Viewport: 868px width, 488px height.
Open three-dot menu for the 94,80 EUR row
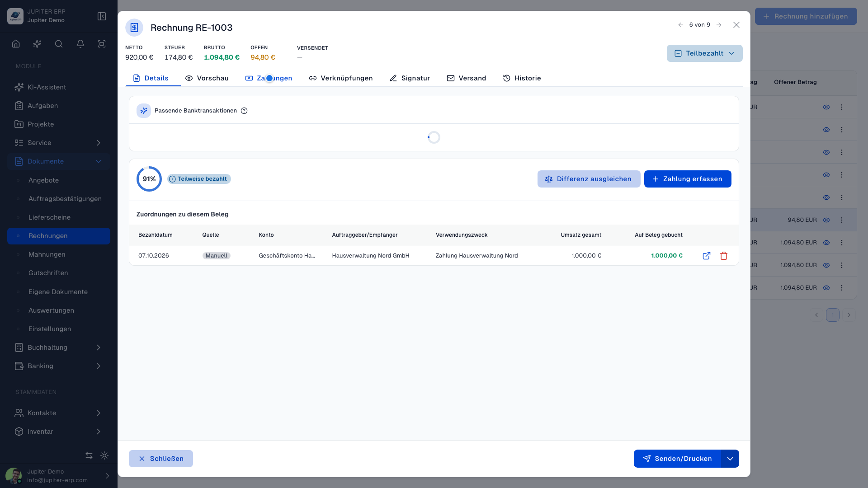click(x=842, y=220)
